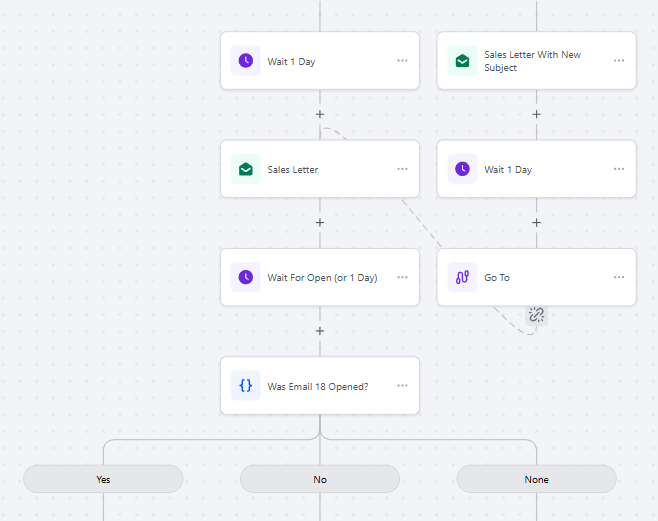Click the envelope icon on Sales Letter node
This screenshot has height=521, width=658.
tap(246, 169)
